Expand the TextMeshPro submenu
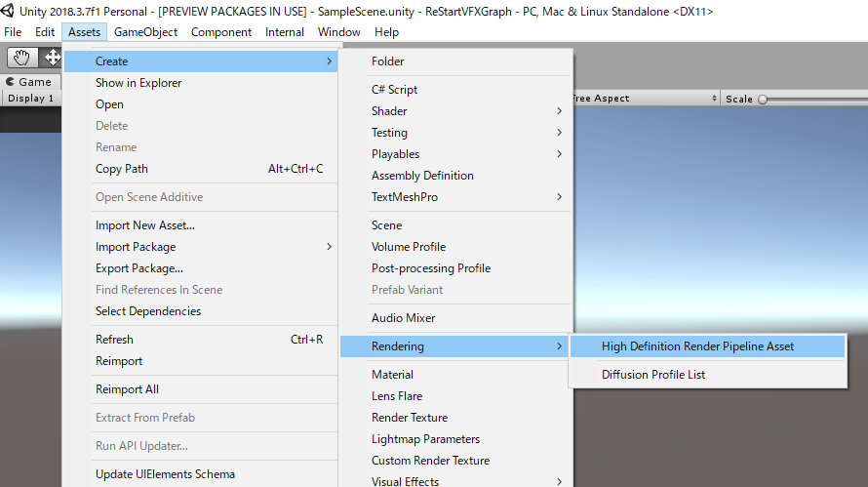This screenshot has width=868, height=487. [x=455, y=197]
